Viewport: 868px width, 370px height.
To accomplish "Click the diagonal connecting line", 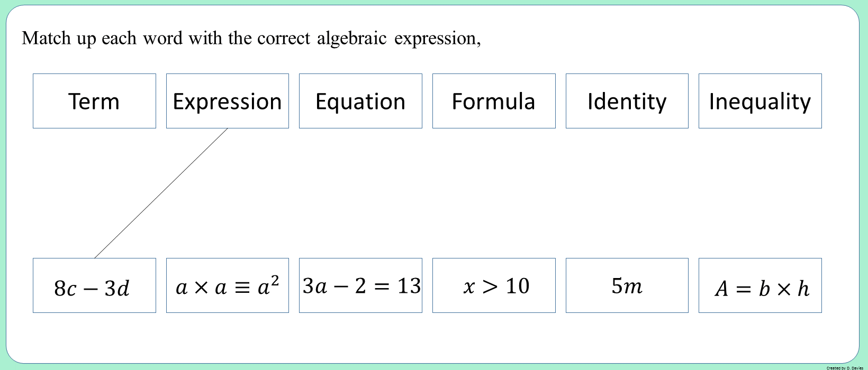I will tap(161, 193).
